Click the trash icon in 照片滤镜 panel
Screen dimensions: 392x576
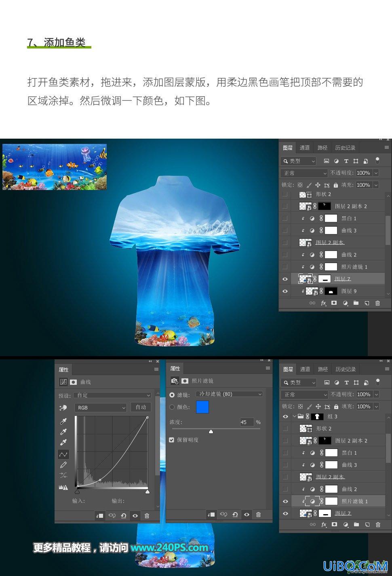click(x=258, y=515)
